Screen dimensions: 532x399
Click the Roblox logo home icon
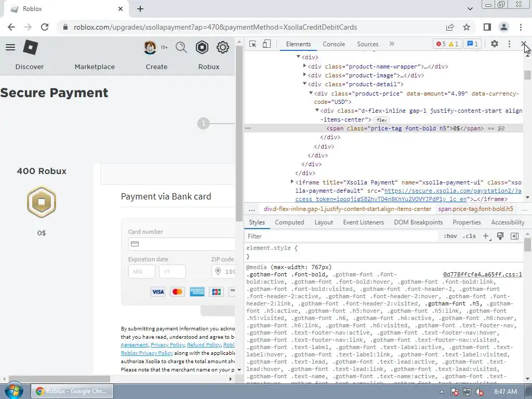click(30, 47)
